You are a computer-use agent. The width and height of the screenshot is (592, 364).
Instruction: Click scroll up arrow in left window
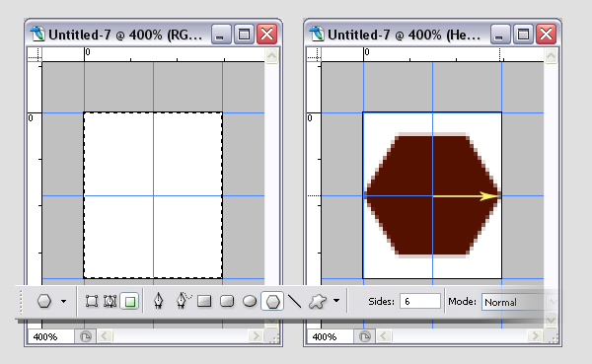coord(272,56)
